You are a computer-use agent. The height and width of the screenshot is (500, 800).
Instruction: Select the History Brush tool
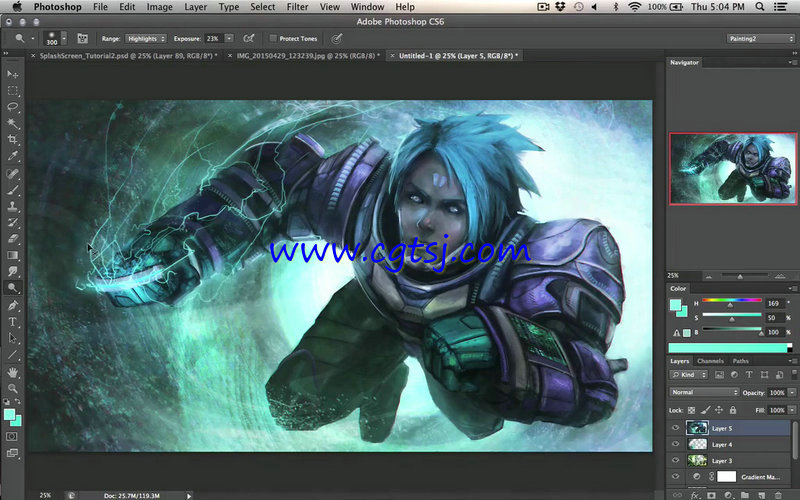pyautogui.click(x=12, y=222)
